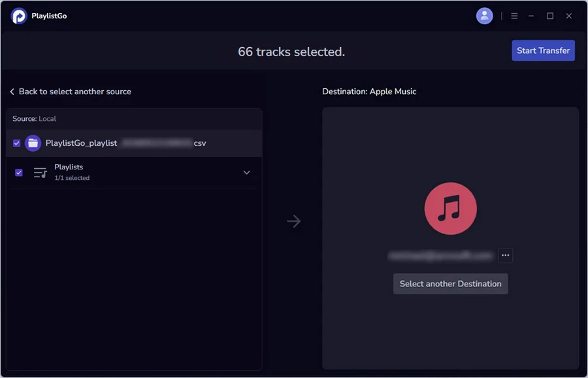Click the Apple Music note icon
Viewport: 588px width, 378px height.
point(450,209)
